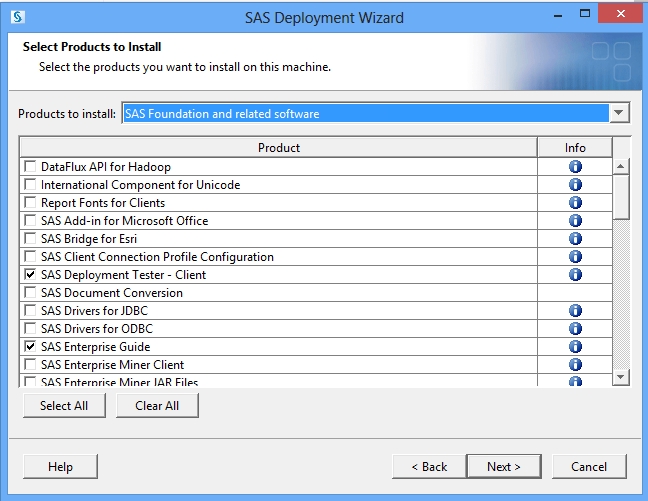Image resolution: width=648 pixels, height=501 pixels.
Task: Open the Products to install dropdown arrow
Action: 619,113
